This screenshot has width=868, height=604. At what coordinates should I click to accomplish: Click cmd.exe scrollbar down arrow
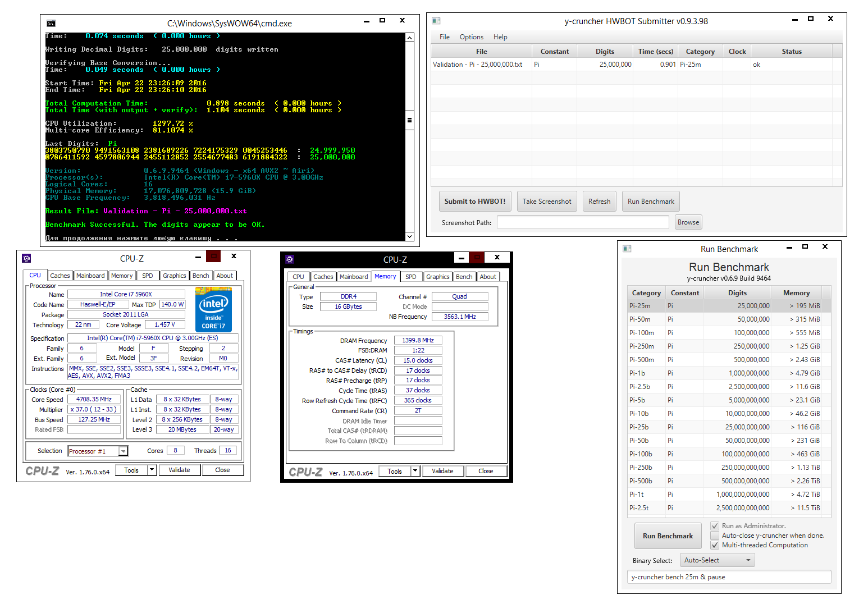pyautogui.click(x=409, y=237)
